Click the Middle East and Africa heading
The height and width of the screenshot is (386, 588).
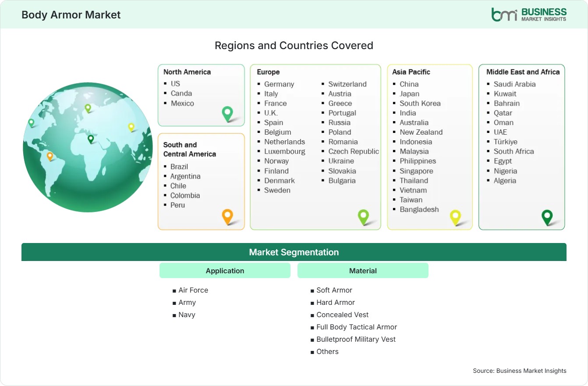click(x=523, y=72)
